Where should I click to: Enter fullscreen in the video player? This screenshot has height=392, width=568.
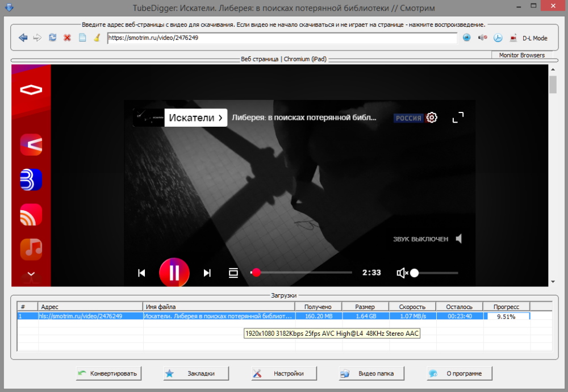pos(458,118)
